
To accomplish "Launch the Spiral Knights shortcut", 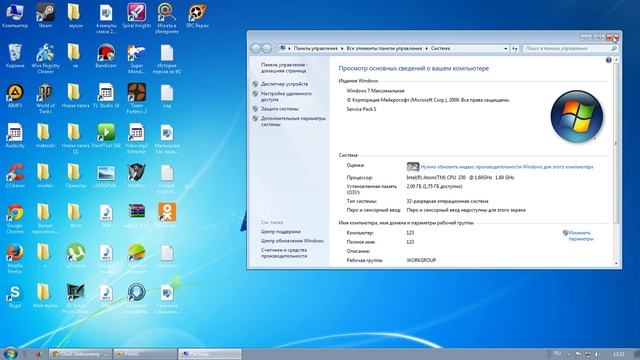I will click(x=136, y=16).
